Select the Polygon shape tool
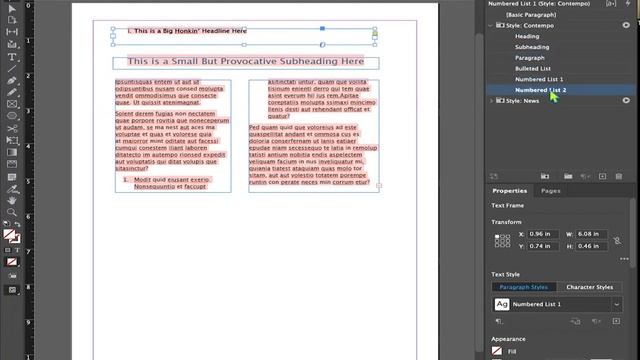Image resolution: width=640 pixels, height=360 pixels. pos(12,116)
